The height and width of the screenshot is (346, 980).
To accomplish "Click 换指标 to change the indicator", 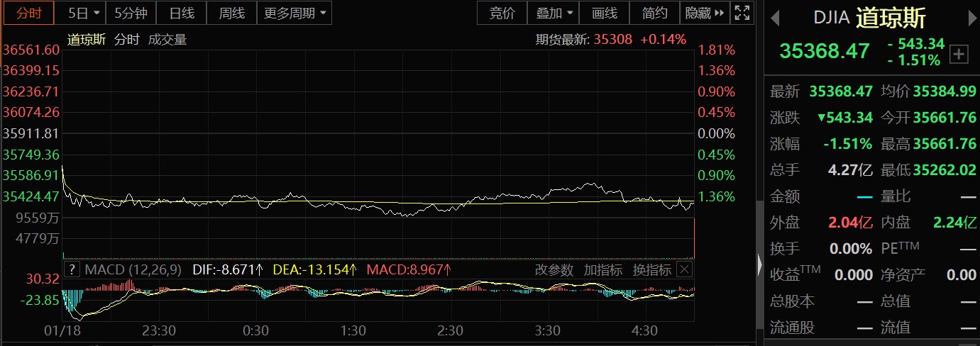I will click(x=651, y=269).
